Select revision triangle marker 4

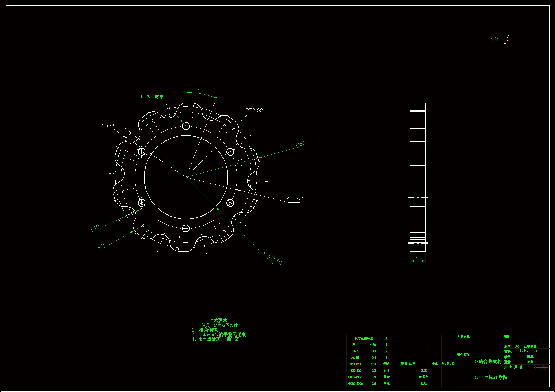click(386, 338)
